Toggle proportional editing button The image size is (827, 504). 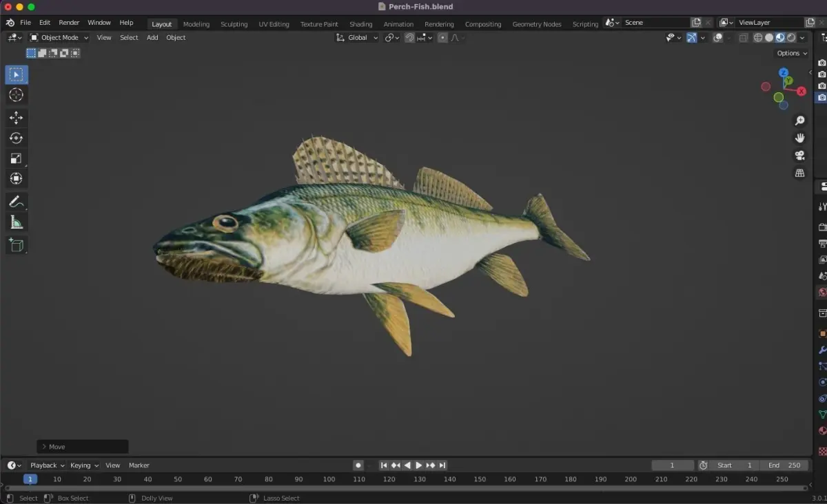point(442,38)
